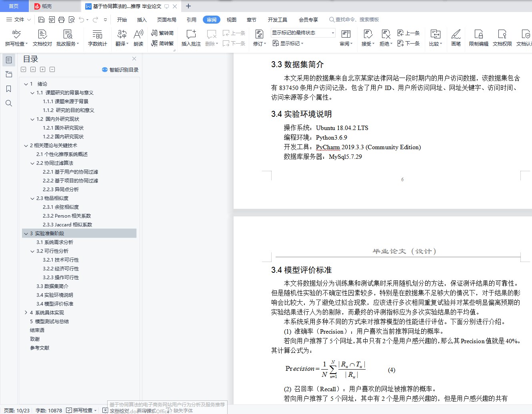Close the 目录 outline panel
Viewport: 532px width, 414px height.
click(134, 59)
